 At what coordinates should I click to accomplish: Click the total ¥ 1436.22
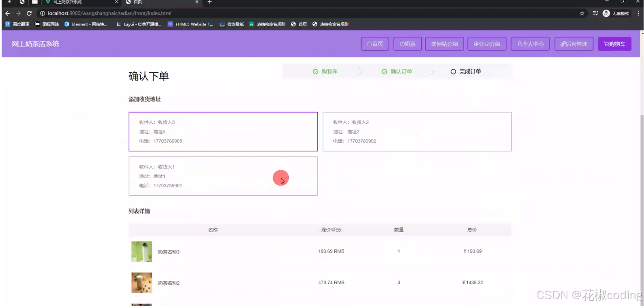[473, 283]
